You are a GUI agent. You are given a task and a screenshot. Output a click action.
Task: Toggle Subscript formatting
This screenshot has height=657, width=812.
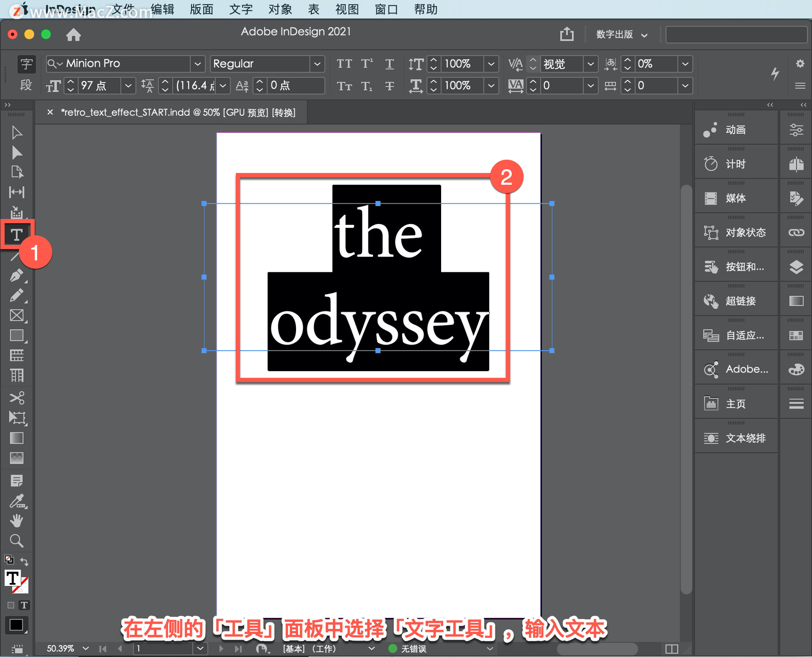(x=367, y=86)
